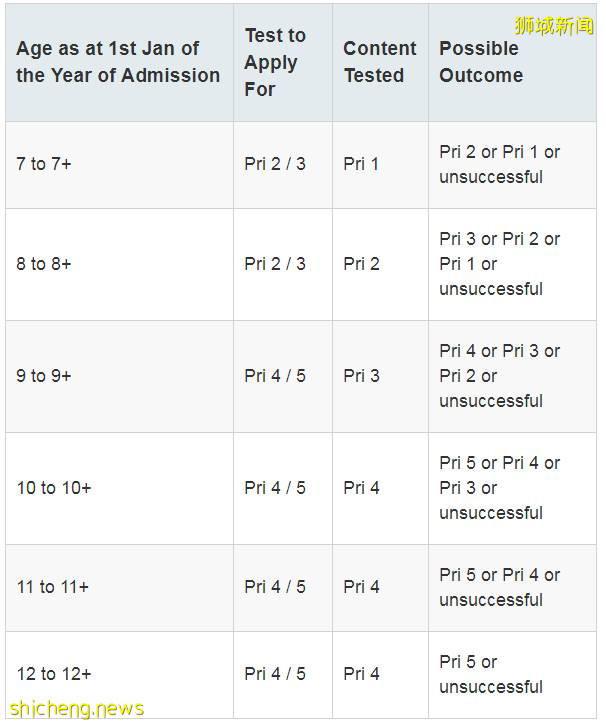Click the "7 to 7+" age cell
This screenshot has width=606, height=723.
point(44,164)
